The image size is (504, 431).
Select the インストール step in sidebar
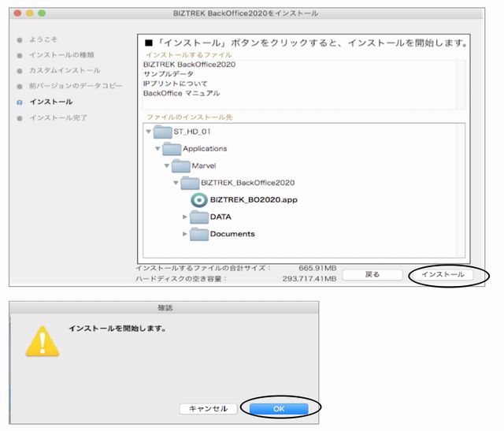pos(50,102)
